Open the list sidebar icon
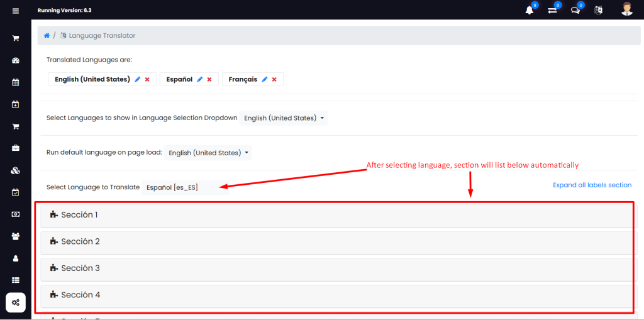644x320 pixels. [x=16, y=280]
